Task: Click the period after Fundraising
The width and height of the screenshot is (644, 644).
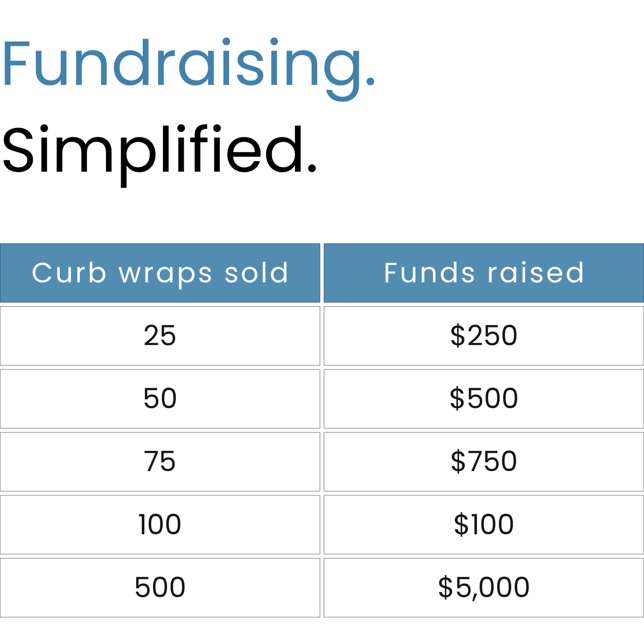Action: [x=371, y=82]
